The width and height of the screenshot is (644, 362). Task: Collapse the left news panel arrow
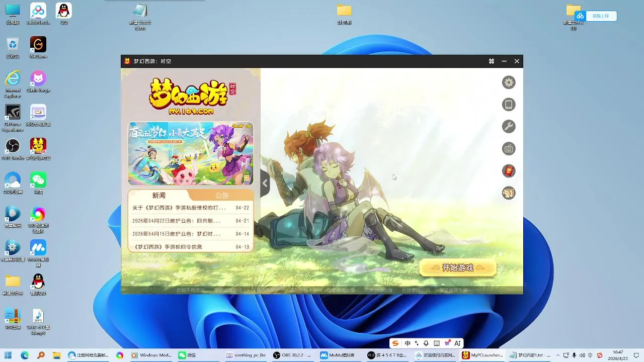(265, 184)
